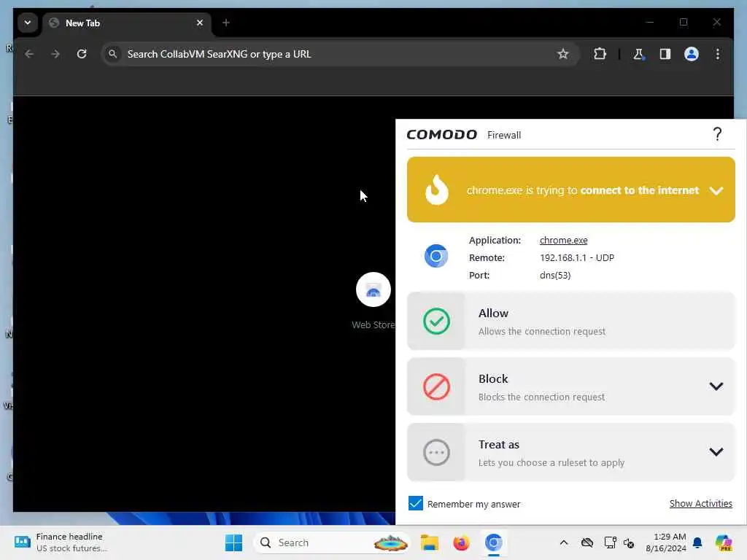The width and height of the screenshot is (747, 560).
Task: Expand Block options dropdown arrow
Action: coord(716,386)
